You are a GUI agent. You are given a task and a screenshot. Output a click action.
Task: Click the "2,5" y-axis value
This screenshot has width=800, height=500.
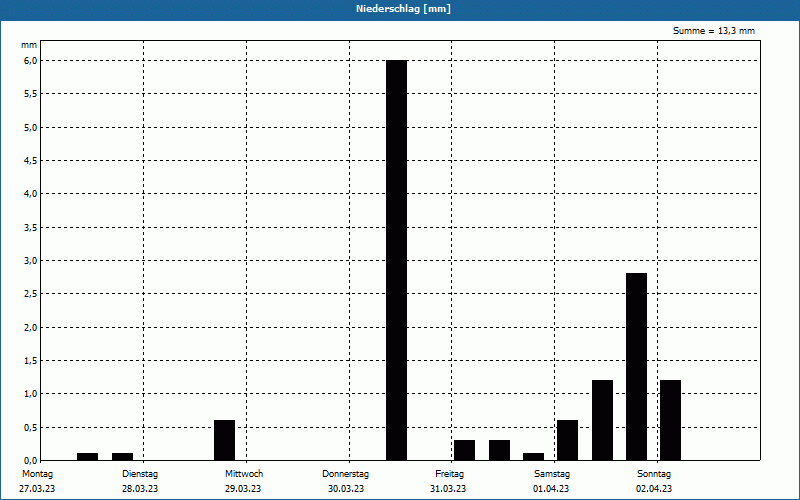pos(31,294)
